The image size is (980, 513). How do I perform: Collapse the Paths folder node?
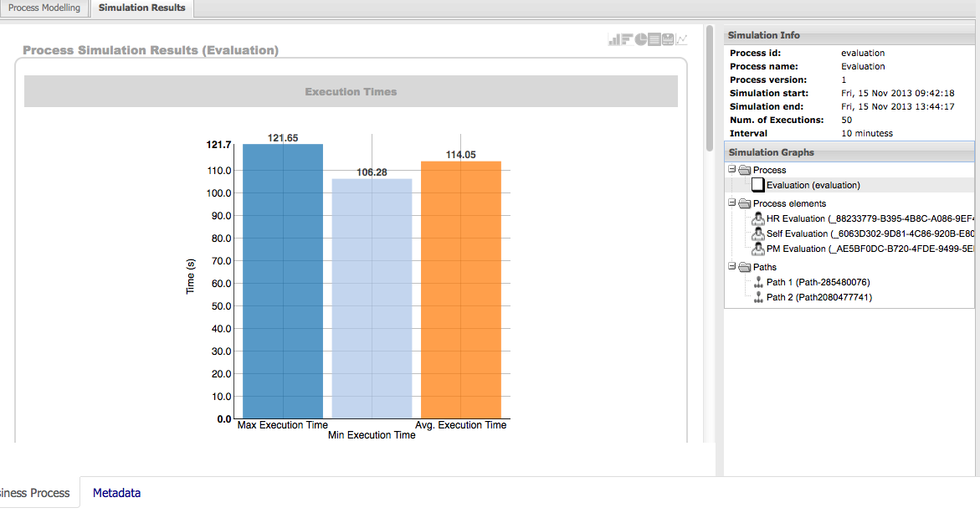coord(731,267)
